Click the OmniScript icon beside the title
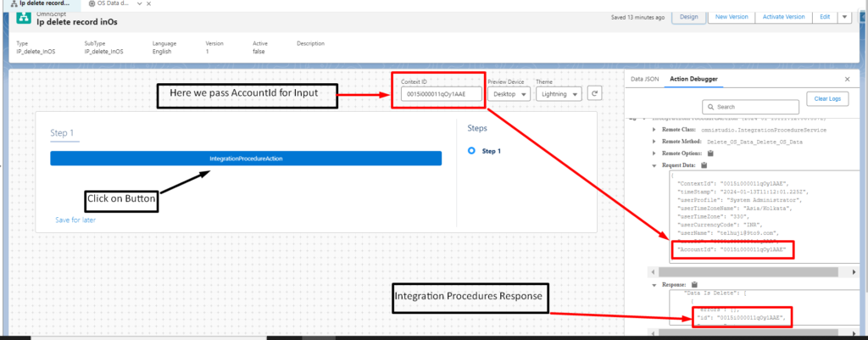 click(x=23, y=18)
